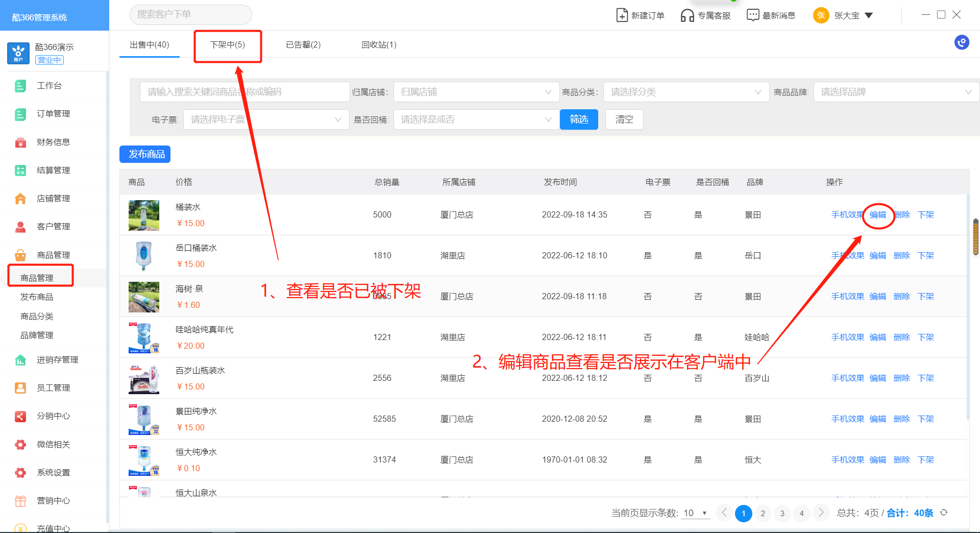
Task: Click the product keyword search field
Action: point(244,92)
